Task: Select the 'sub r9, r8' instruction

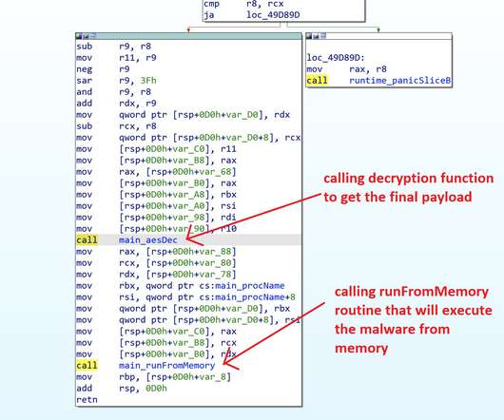Action: (114, 47)
